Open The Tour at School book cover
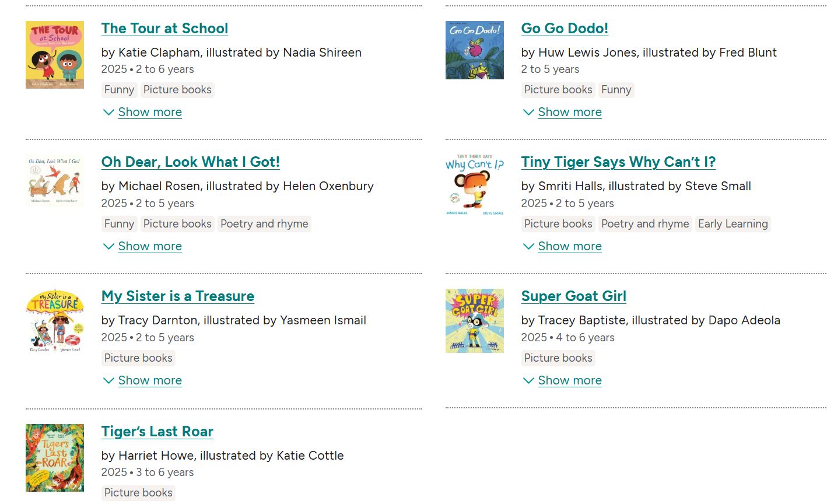The image size is (827, 504). (55, 55)
